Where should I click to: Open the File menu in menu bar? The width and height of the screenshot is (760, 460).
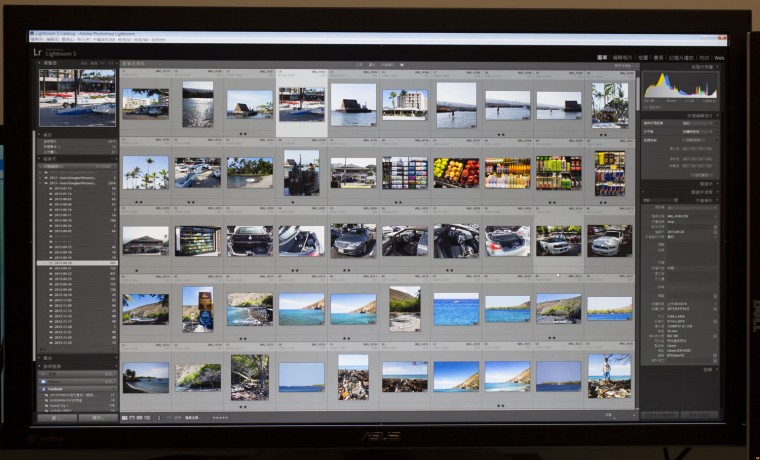click(36, 40)
